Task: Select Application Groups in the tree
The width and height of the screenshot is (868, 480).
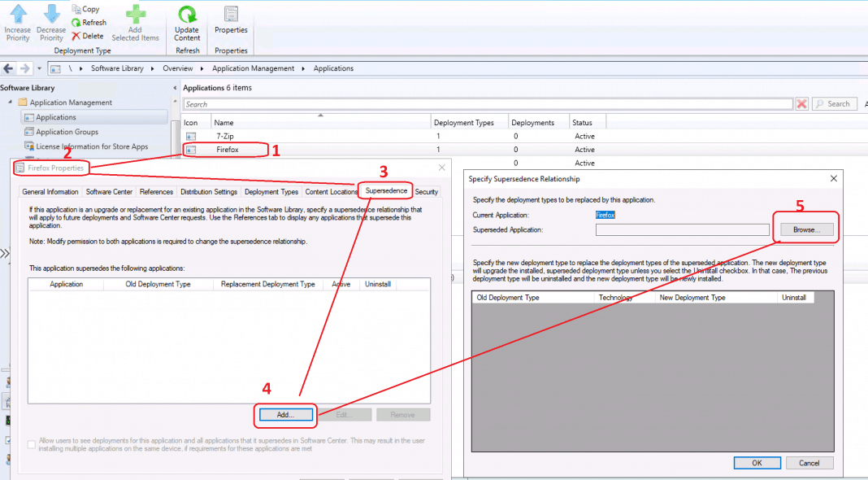Action: pyautogui.click(x=67, y=132)
